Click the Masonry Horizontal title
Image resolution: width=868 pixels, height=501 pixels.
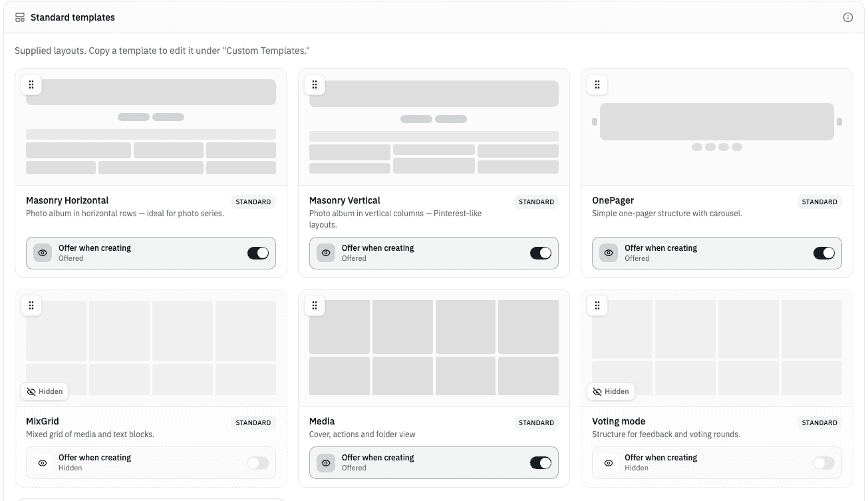coord(67,200)
